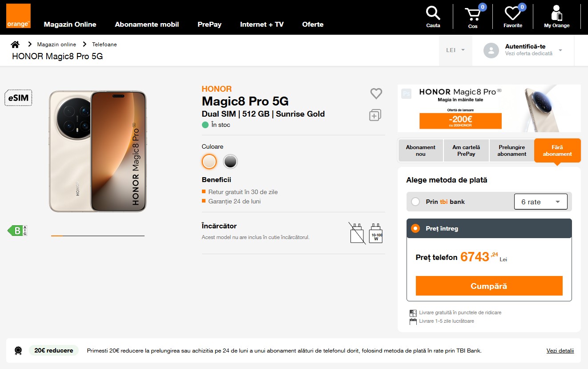Viewport: 588px width, 369px height.
Task: Open the Vezi detalii link
Action: (560, 351)
